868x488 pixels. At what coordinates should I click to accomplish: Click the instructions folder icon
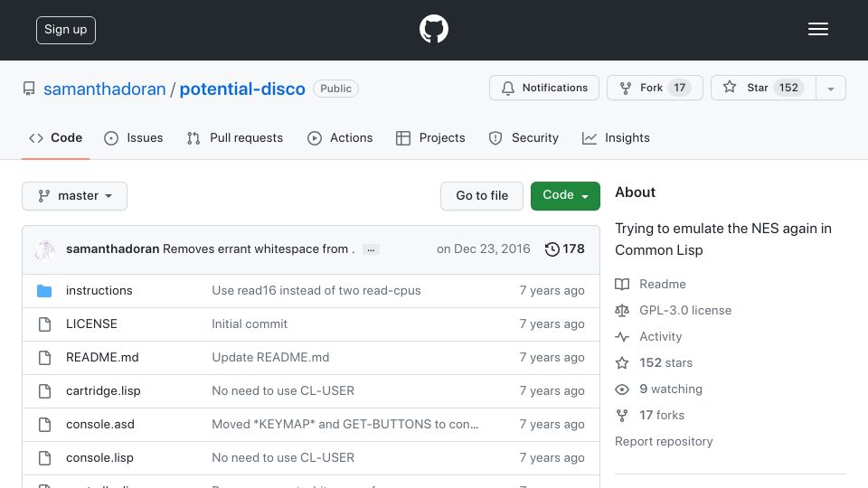[44, 290]
